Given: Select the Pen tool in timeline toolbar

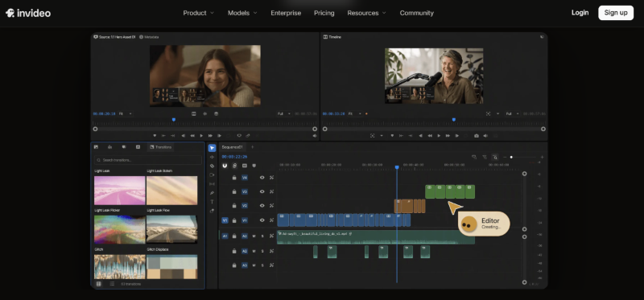Looking at the screenshot, I should [212, 193].
